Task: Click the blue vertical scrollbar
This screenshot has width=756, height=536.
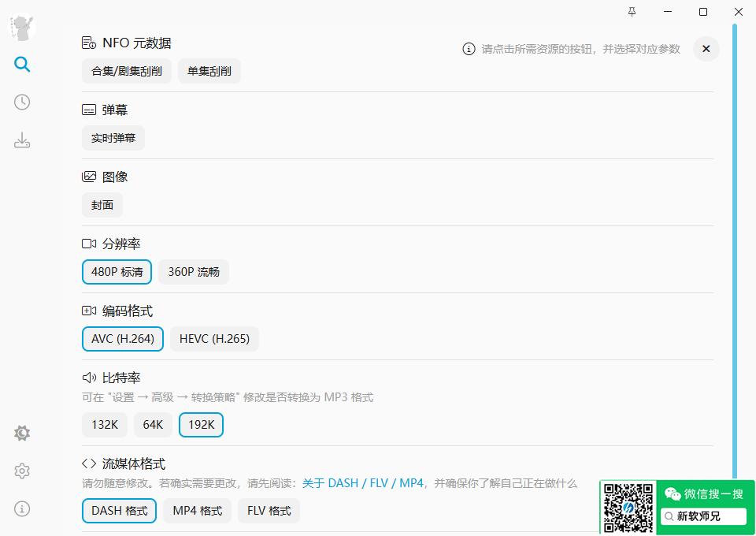Action: [734, 236]
